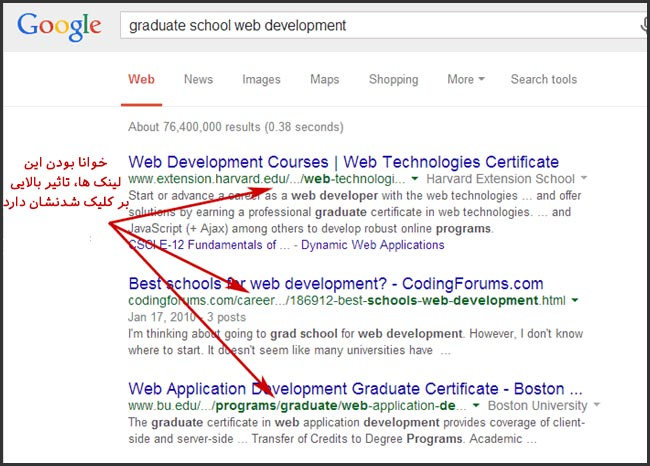Viewport: 650px width, 466px height.
Task: Open dropdown arrow beside codingforums.com URL
Action: pos(575,300)
